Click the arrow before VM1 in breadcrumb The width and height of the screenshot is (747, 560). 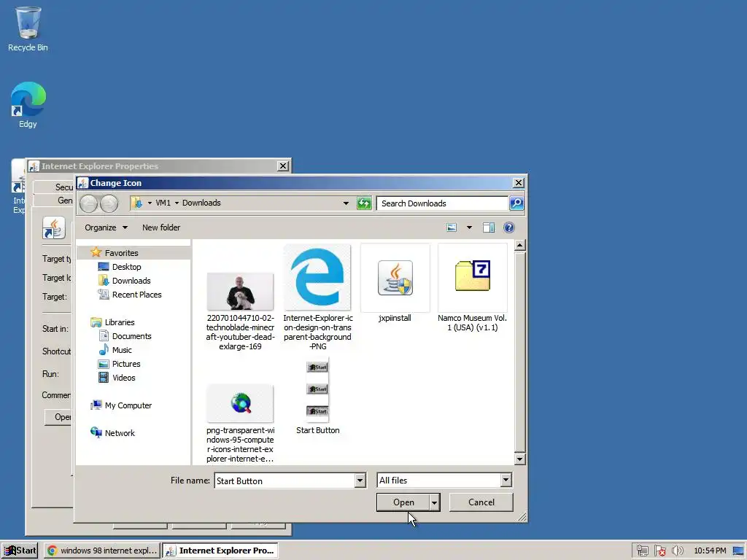[150, 203]
